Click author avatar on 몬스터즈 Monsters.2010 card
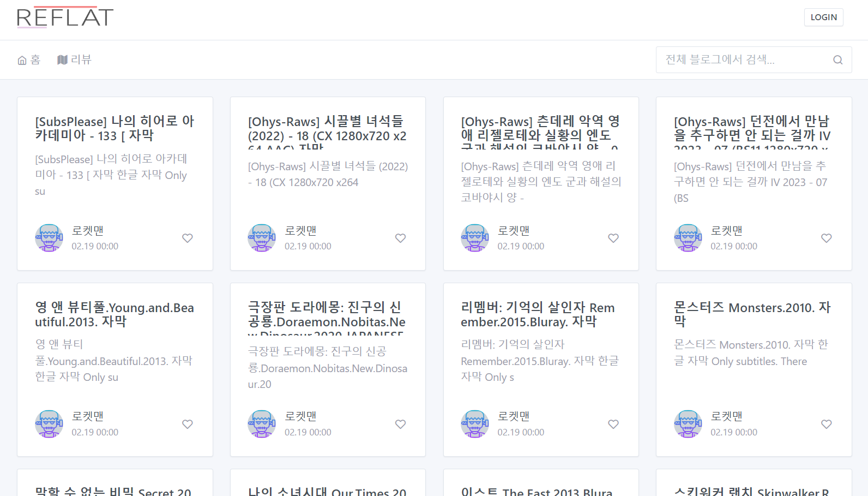The width and height of the screenshot is (868, 496). pyautogui.click(x=688, y=424)
